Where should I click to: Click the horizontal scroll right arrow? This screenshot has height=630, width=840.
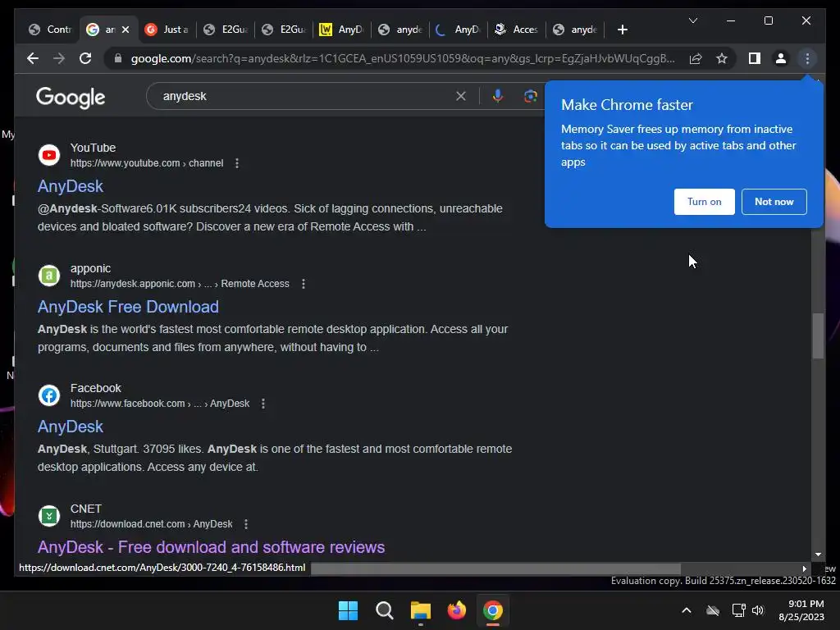[x=804, y=568]
